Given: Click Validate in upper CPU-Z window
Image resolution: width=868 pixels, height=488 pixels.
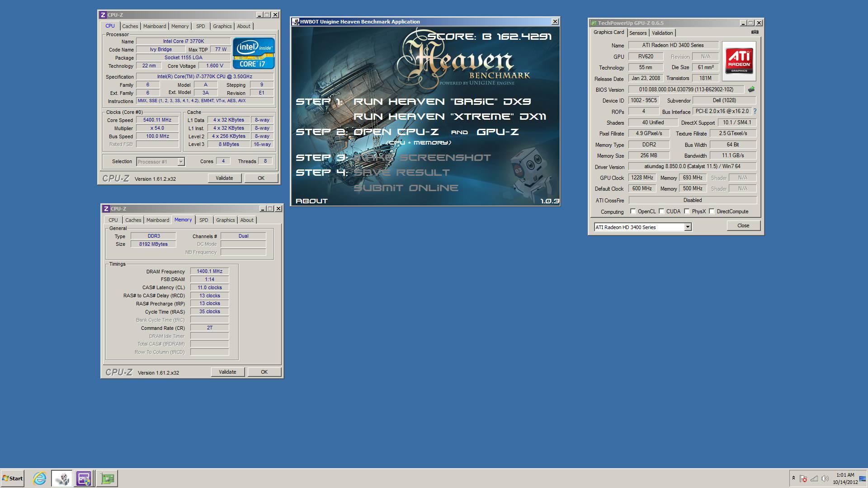Looking at the screenshot, I should click(x=224, y=178).
